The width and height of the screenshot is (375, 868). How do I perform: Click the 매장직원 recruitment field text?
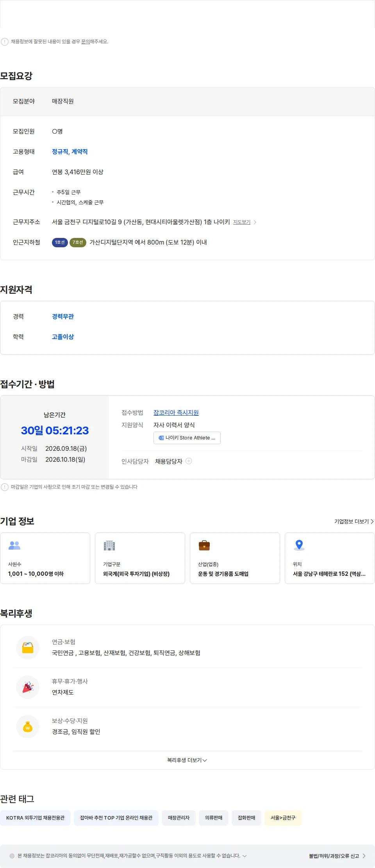[x=63, y=101]
